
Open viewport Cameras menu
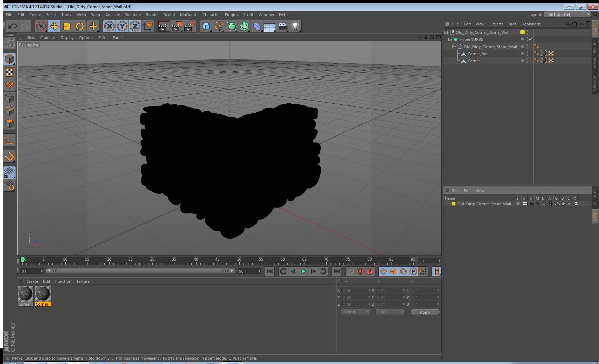click(48, 38)
